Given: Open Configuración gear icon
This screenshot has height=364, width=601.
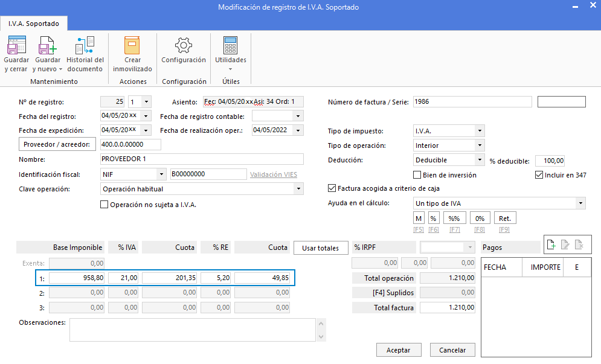Looking at the screenshot, I should 184,45.
